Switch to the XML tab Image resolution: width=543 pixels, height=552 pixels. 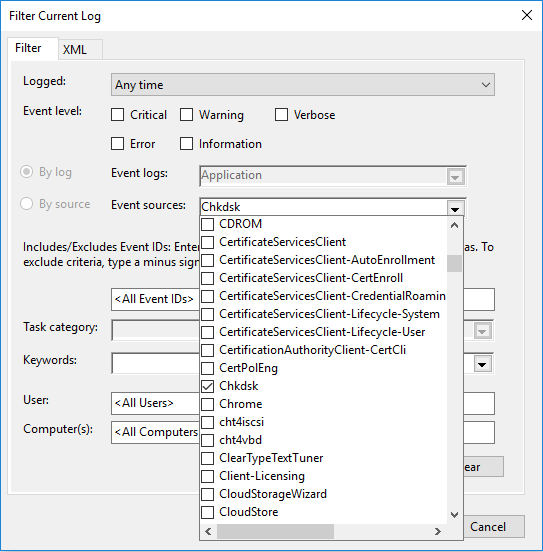pyautogui.click(x=75, y=50)
